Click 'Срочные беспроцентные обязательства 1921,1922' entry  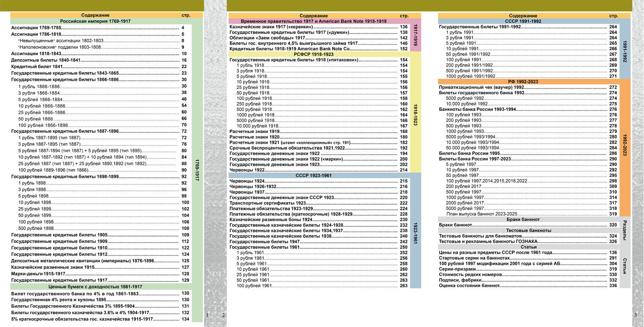(318, 148)
